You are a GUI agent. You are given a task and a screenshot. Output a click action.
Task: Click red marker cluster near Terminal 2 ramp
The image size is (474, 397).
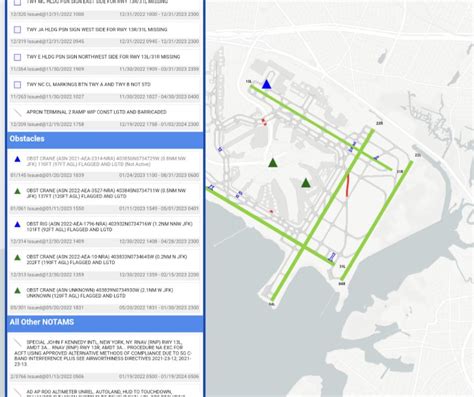pyautogui.click(x=264, y=122)
